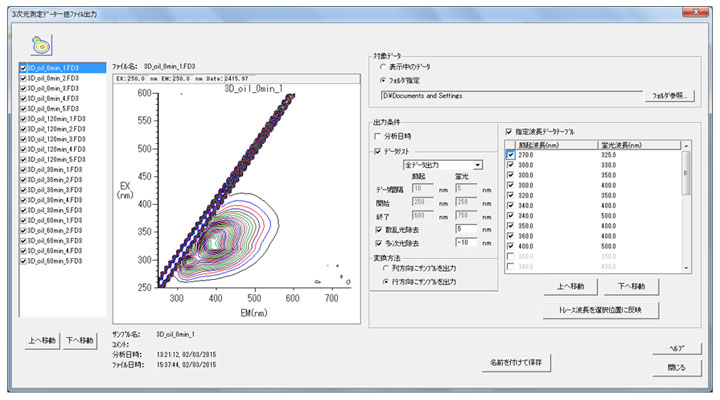The height and width of the screenshot is (400, 720).
Task: Toggle the 指定波長データテーブル checkbox
Action: pyautogui.click(x=510, y=131)
